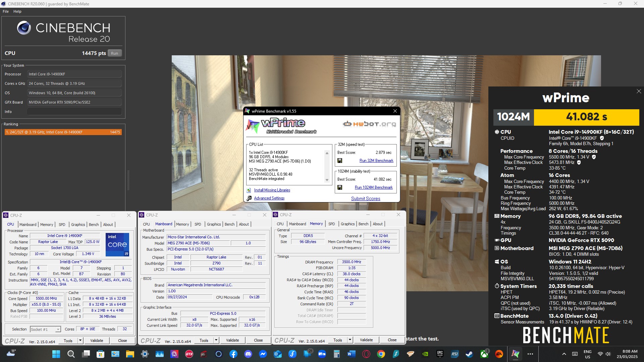The height and width of the screenshot is (362, 644).
Task: Click the save icon for 32M score
Action: pyautogui.click(x=340, y=161)
